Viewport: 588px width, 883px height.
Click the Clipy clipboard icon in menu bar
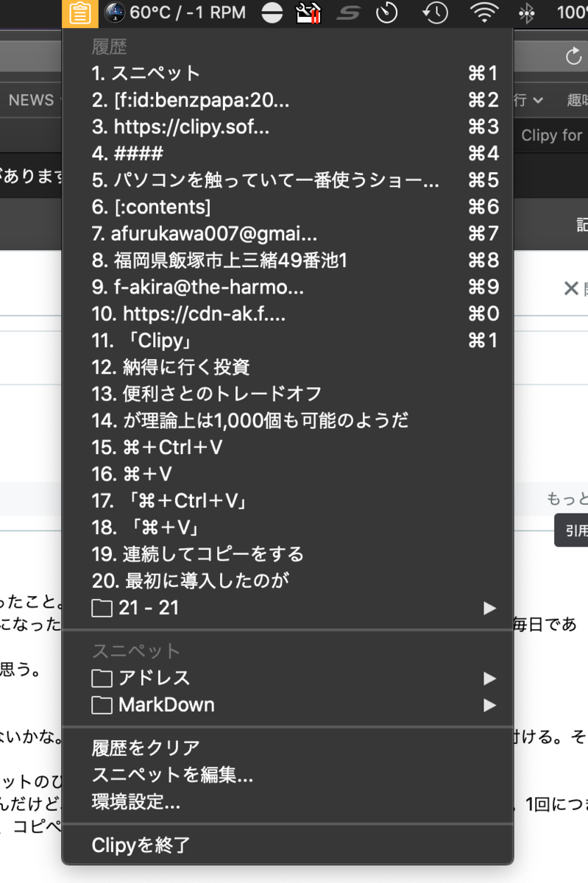tap(80, 13)
